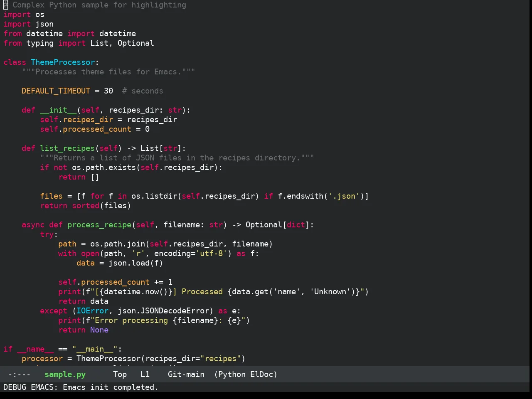Click the 'async' keyword

33,225
